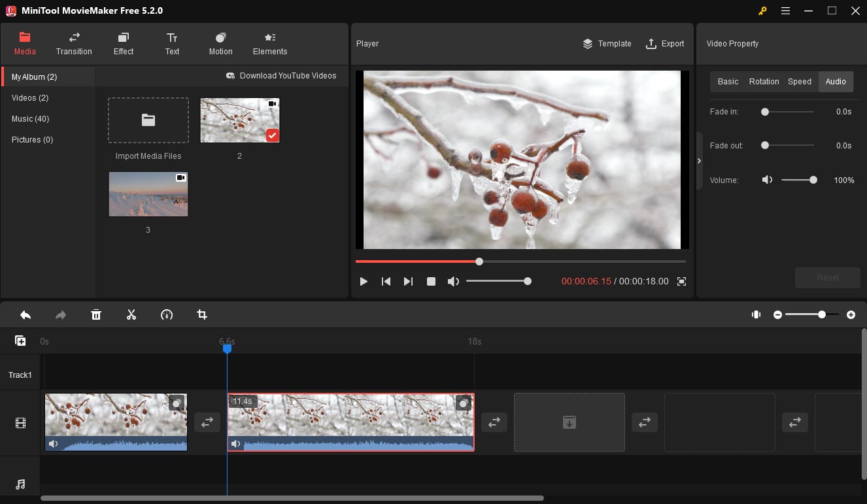Viewport: 867px width, 504px height.
Task: Split the clip with the scissors tool
Action: (131, 314)
